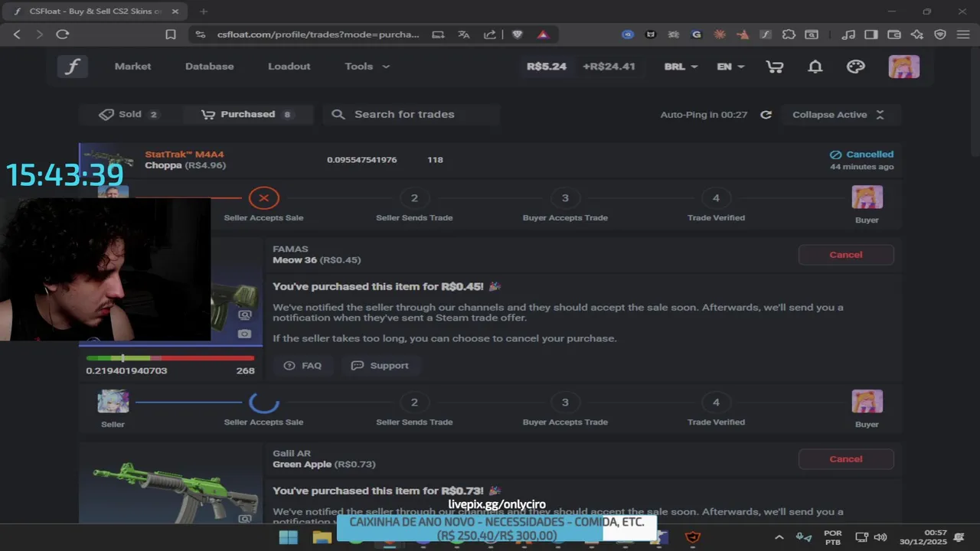Share this page from address bar
The height and width of the screenshot is (551, 980).
tap(490, 34)
